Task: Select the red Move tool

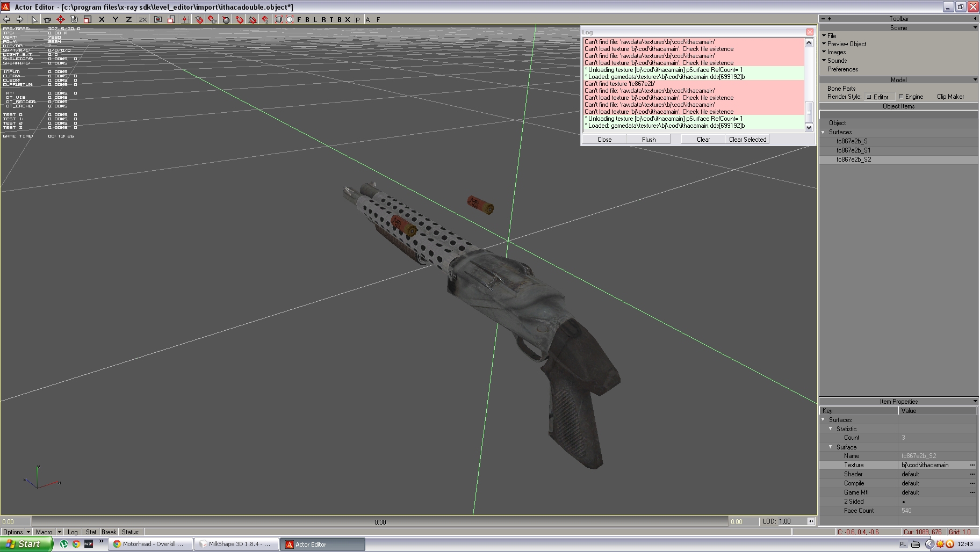Action: (x=61, y=19)
